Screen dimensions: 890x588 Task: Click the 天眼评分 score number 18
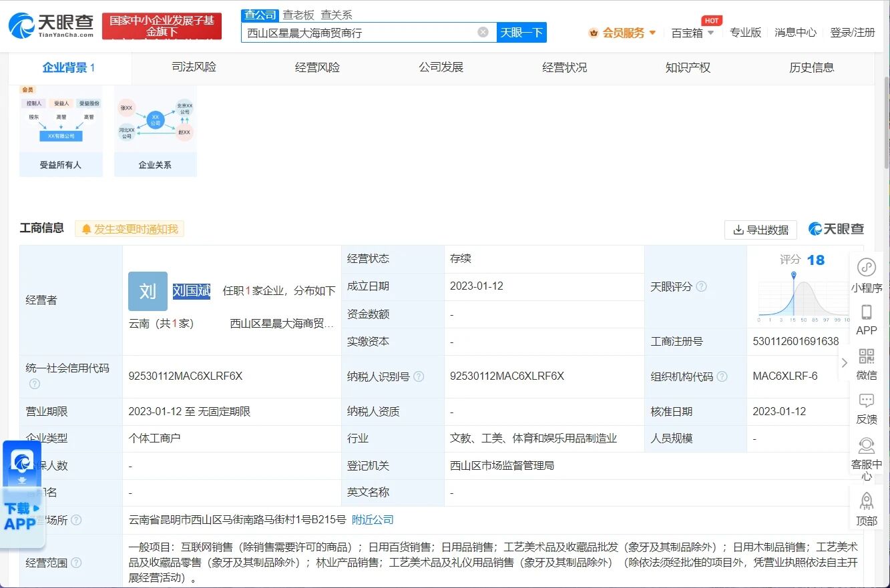[x=816, y=260]
